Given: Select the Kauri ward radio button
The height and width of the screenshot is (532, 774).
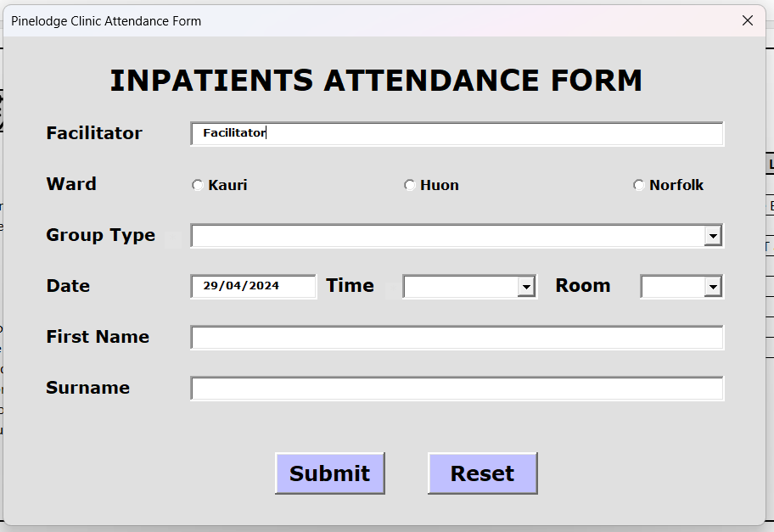Looking at the screenshot, I should 198,185.
